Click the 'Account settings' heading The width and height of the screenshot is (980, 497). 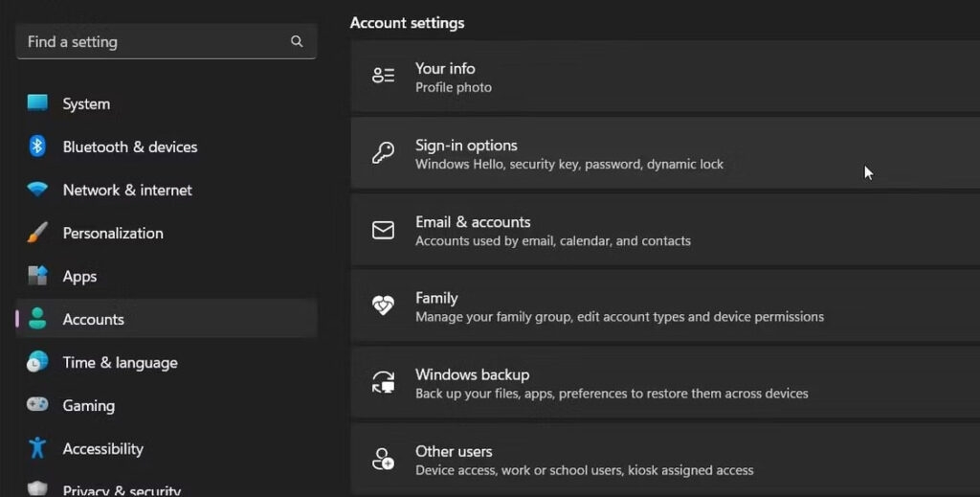click(x=407, y=23)
